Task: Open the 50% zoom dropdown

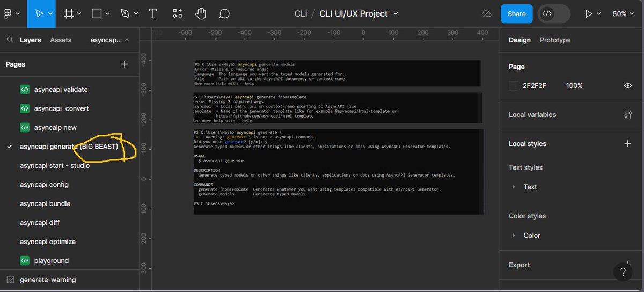Action: [x=624, y=14]
